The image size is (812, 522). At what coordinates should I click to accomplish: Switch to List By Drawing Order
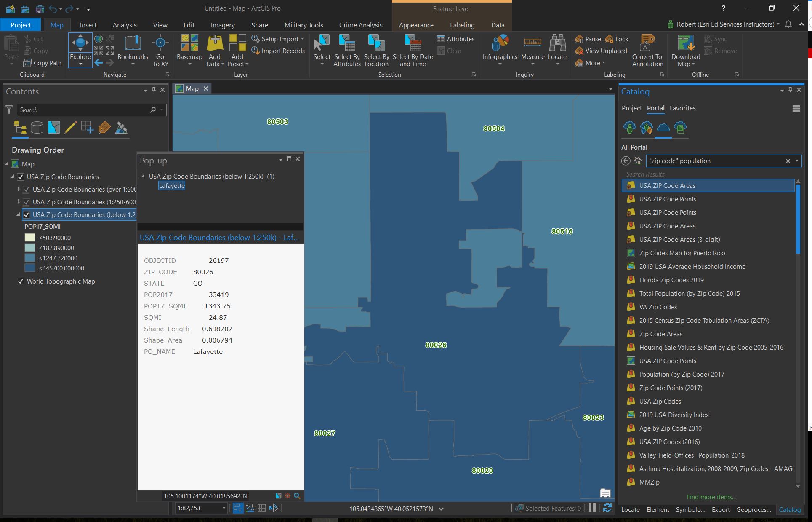tap(20, 127)
